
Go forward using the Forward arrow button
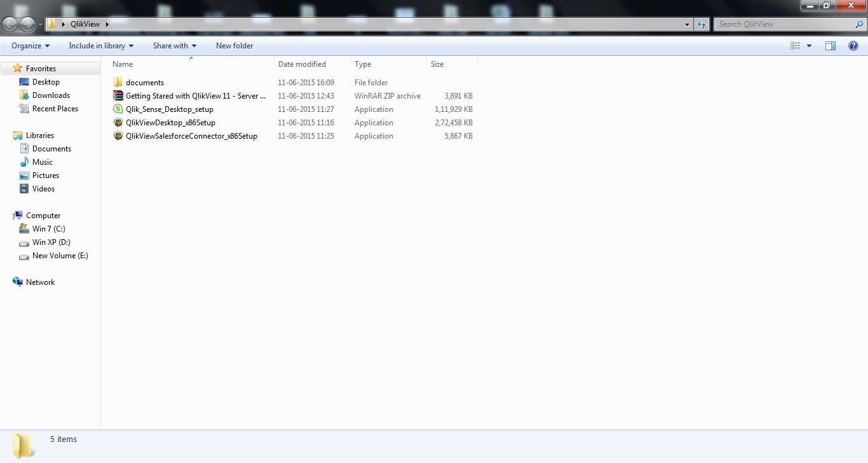28,24
